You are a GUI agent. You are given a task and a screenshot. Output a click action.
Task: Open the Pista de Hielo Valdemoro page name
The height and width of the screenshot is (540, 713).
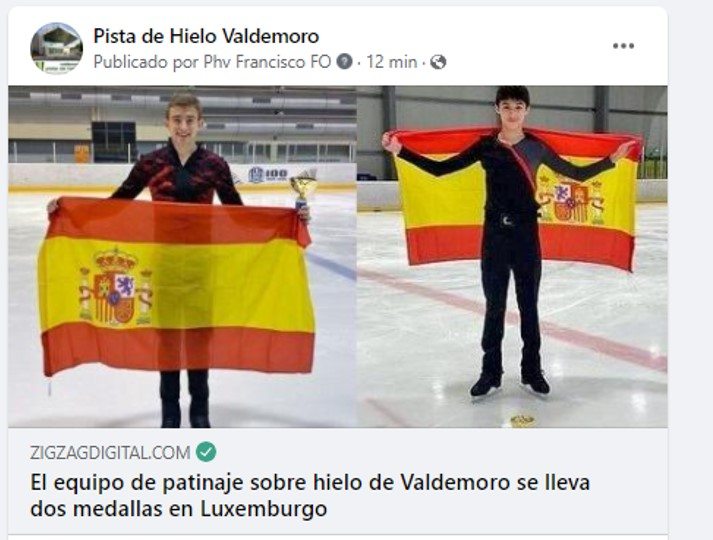pyautogui.click(x=206, y=36)
